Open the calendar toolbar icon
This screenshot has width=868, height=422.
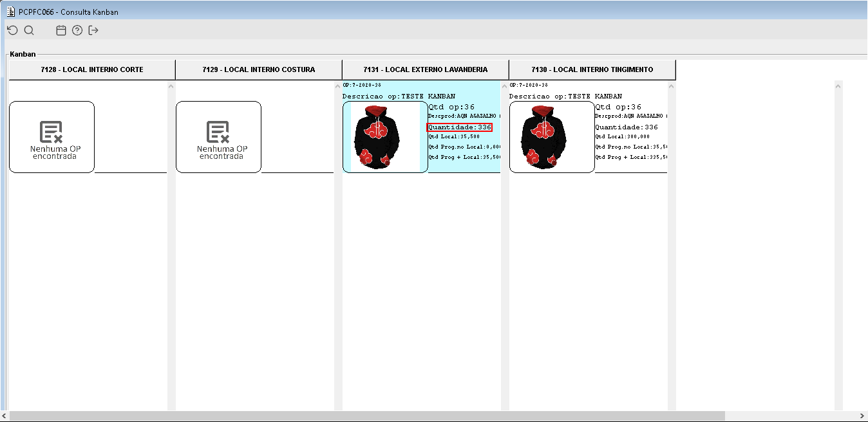[x=61, y=30]
